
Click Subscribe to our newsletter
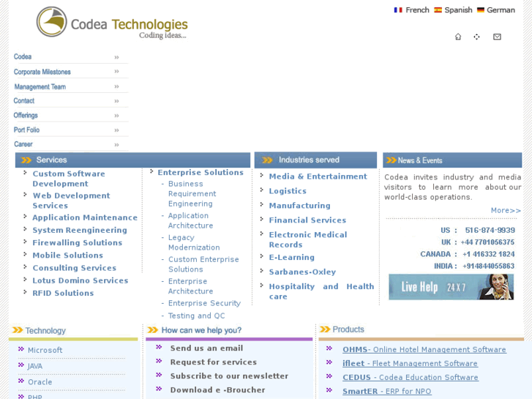pyautogui.click(x=229, y=376)
